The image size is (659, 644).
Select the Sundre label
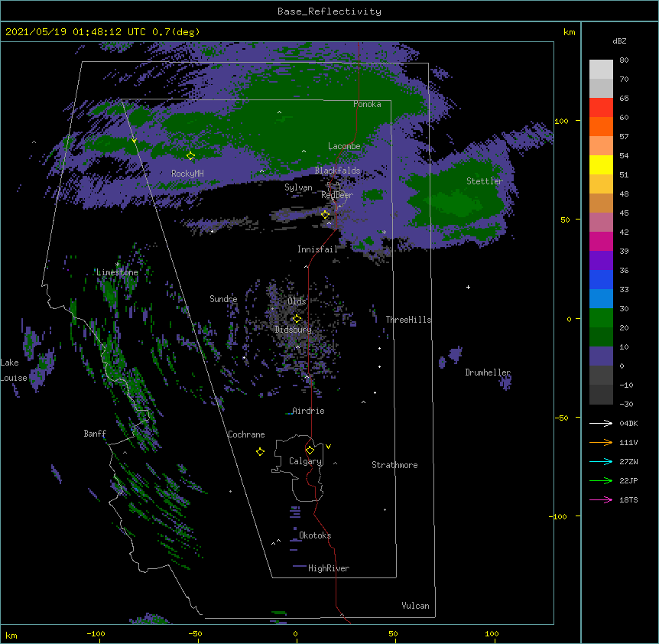tap(223, 299)
